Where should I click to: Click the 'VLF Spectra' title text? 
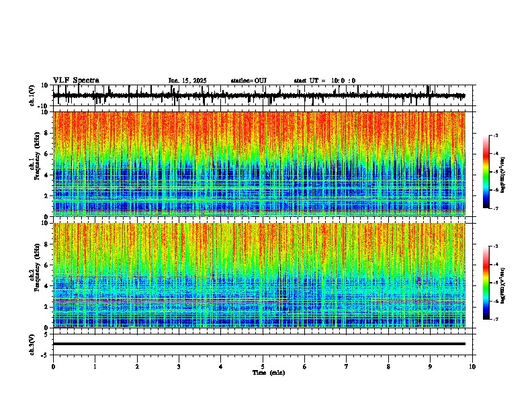[x=76, y=81]
